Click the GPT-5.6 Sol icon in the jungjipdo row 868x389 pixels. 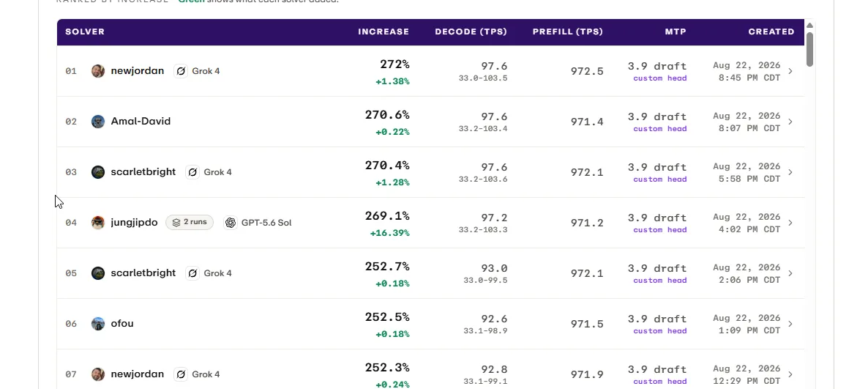tap(231, 223)
